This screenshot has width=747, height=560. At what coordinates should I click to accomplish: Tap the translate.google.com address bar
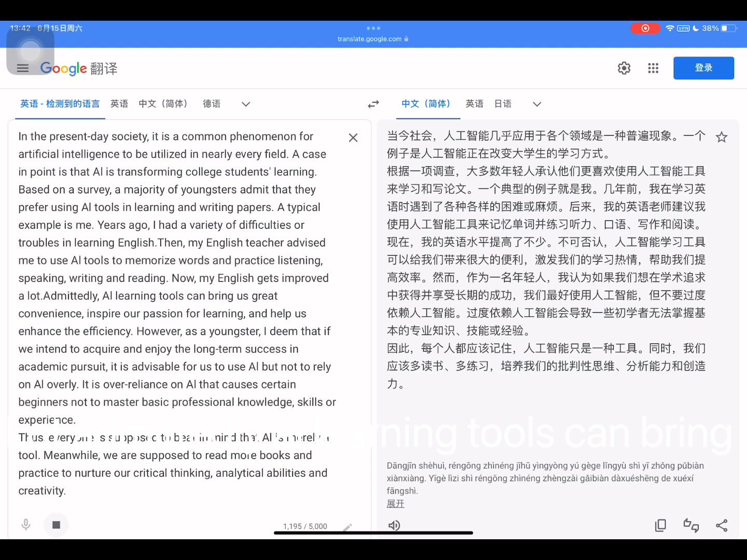[x=373, y=39]
